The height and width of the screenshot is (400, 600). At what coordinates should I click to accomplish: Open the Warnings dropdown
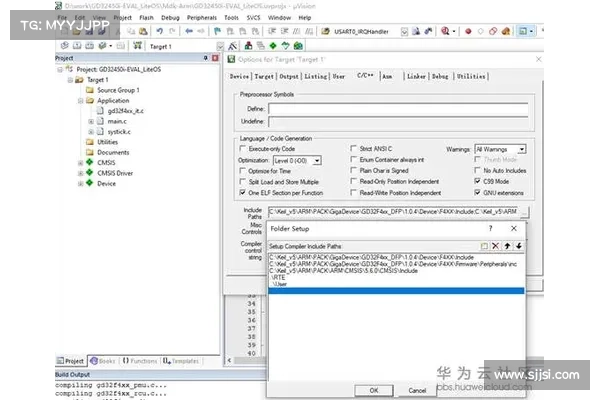[x=522, y=149]
